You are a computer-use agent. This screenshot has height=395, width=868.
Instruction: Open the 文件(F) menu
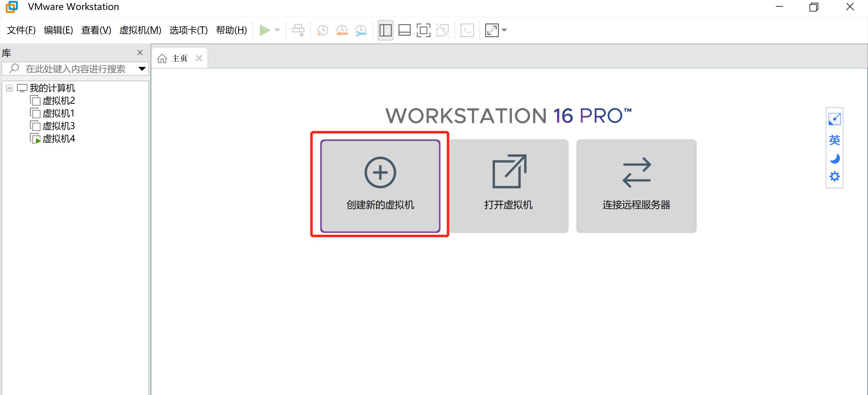pos(21,30)
